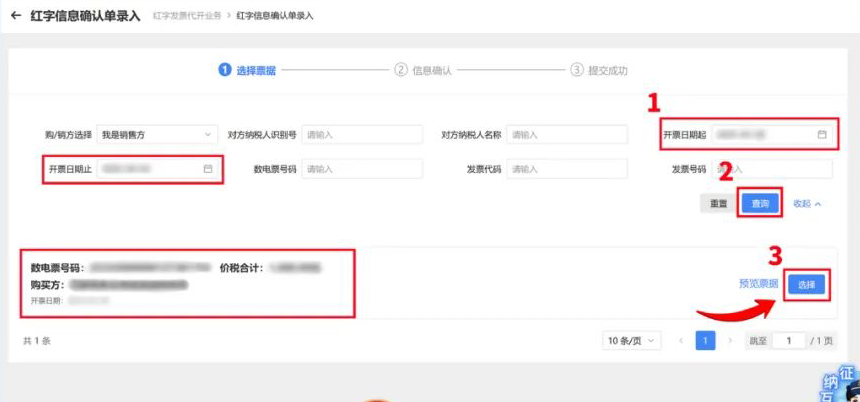The width and height of the screenshot is (860, 402).
Task: Focus the 发票号码 input field
Action: pos(772,169)
